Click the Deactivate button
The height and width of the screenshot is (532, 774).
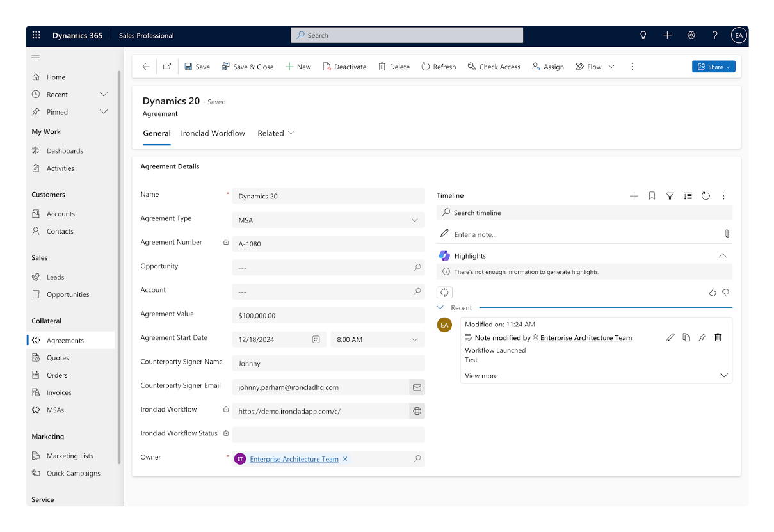point(344,67)
